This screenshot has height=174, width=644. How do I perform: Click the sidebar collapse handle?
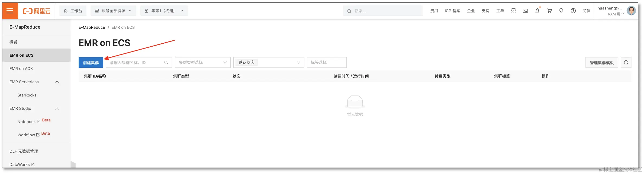pos(73,164)
